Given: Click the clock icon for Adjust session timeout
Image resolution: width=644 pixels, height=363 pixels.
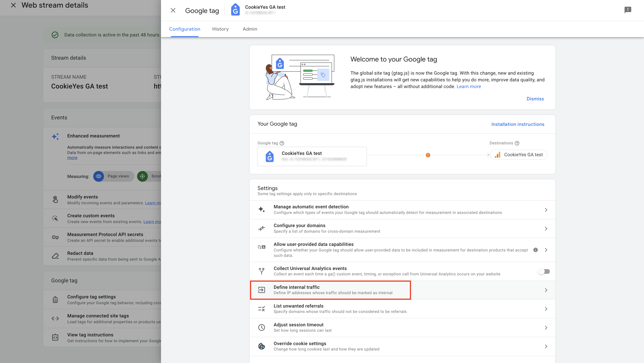Looking at the screenshot, I should point(261,327).
